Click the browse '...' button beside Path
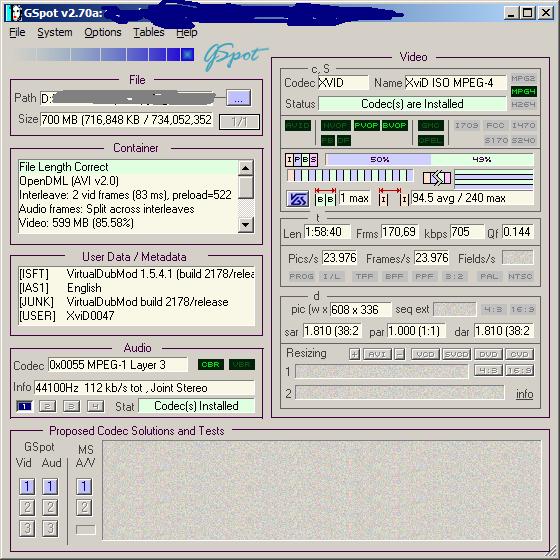 tap(238, 98)
